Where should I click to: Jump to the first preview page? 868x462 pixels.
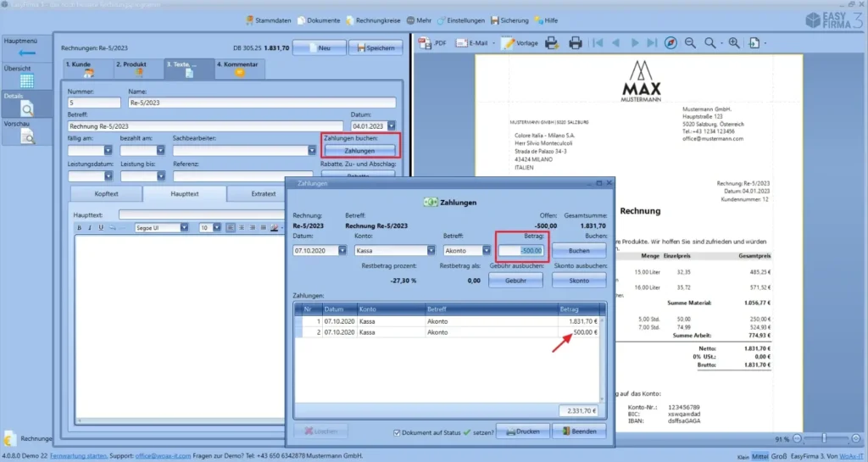click(598, 42)
